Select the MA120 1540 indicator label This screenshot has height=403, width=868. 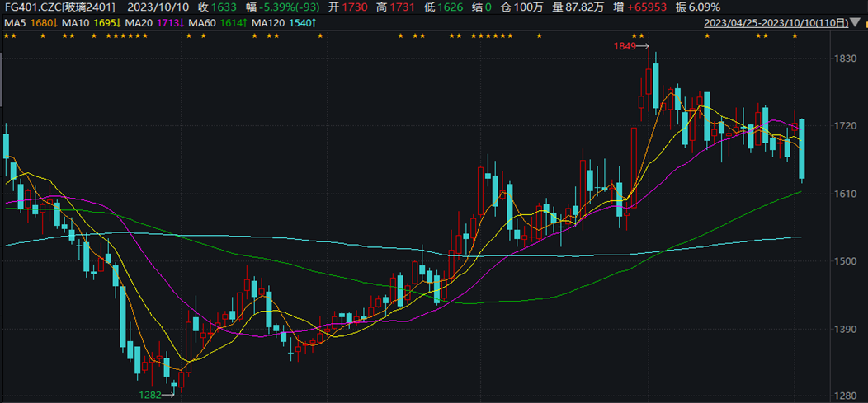tap(284, 23)
